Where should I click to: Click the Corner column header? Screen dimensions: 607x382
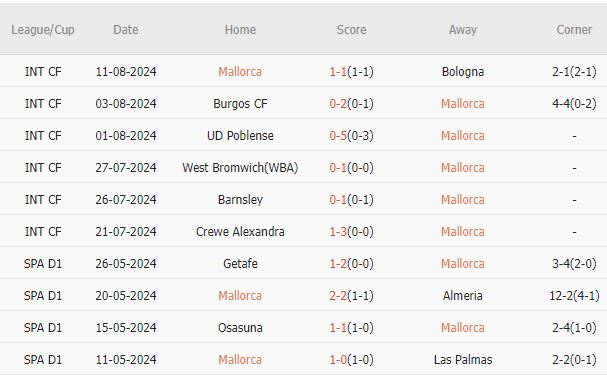pos(574,30)
